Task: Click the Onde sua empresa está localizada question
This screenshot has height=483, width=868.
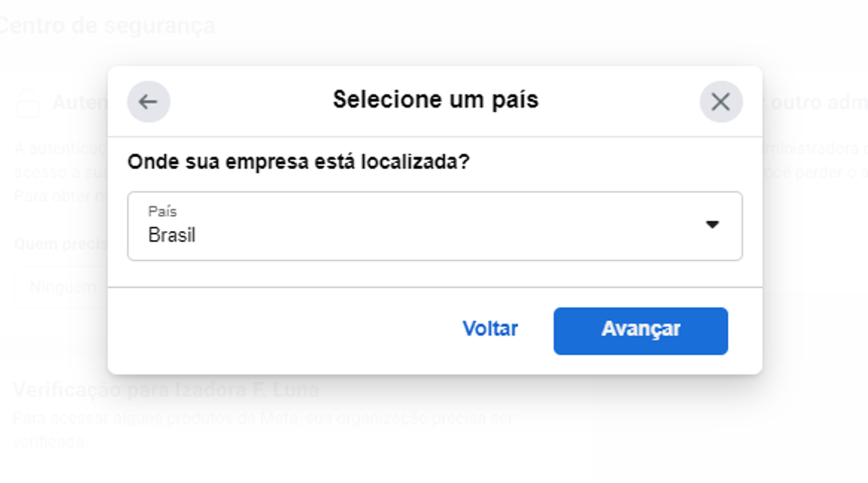Action: click(299, 162)
